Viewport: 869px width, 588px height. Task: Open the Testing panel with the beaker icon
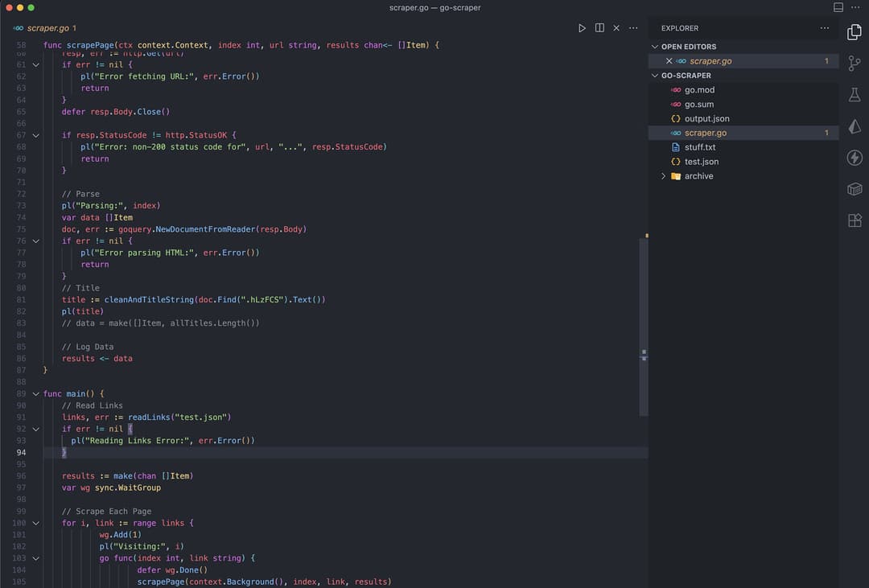tap(855, 94)
